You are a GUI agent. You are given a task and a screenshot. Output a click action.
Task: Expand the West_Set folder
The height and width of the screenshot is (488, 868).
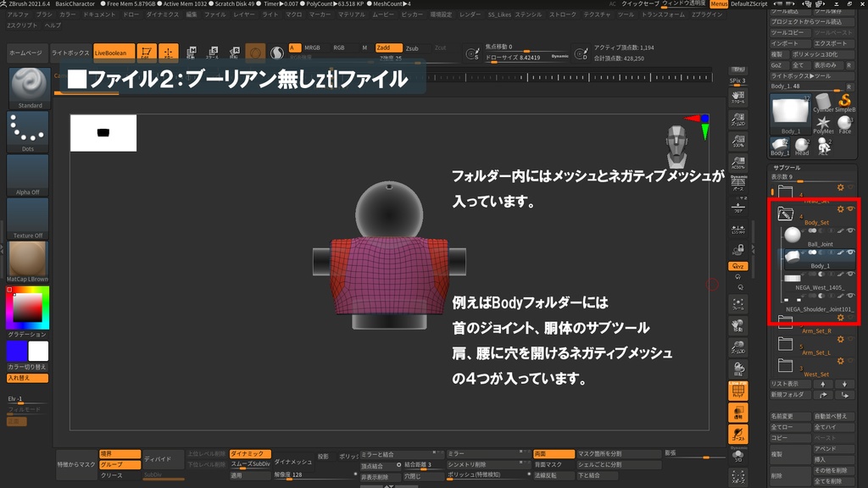784,366
